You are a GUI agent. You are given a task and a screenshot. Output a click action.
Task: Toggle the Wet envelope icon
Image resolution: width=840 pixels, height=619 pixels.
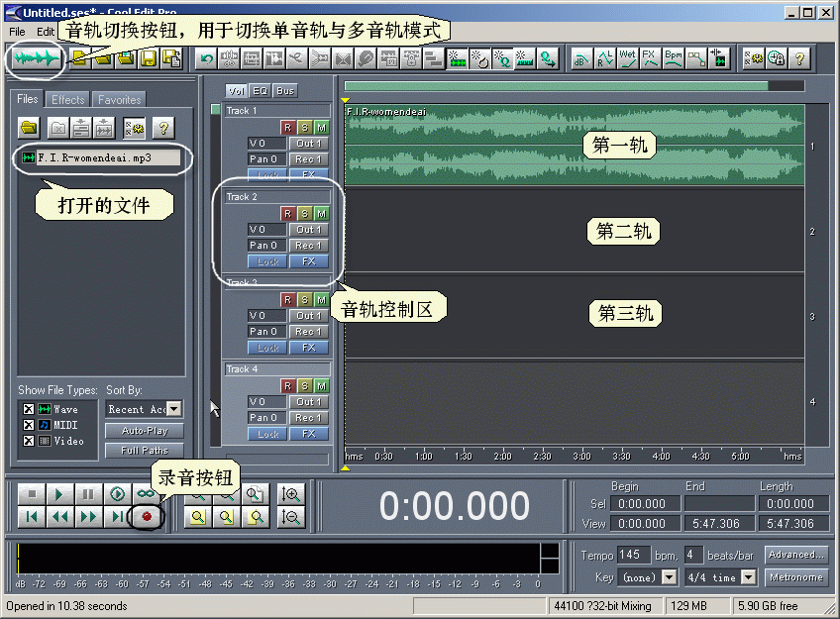pyautogui.click(x=627, y=58)
